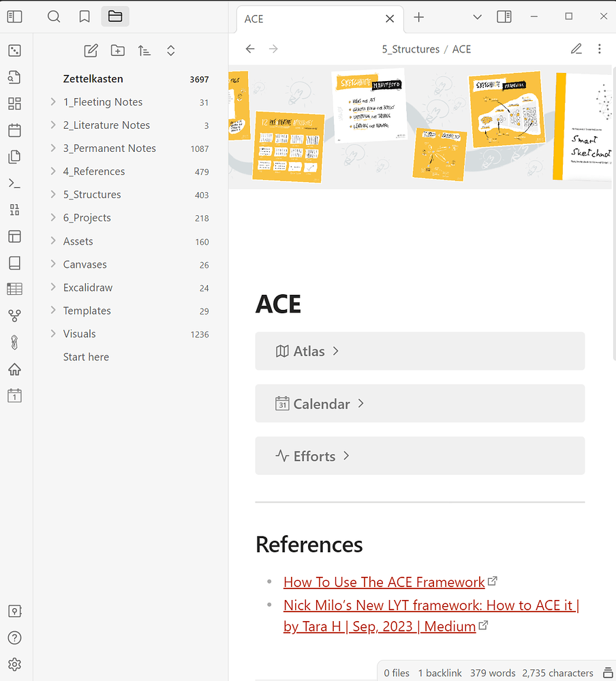Select the ACE tab
This screenshot has height=681, width=616.
320,19
